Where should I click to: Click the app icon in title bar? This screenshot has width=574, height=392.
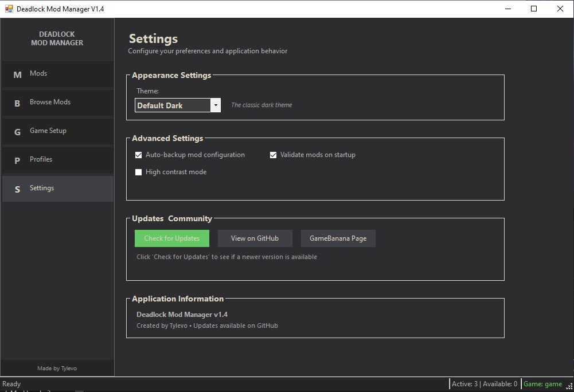click(9, 9)
